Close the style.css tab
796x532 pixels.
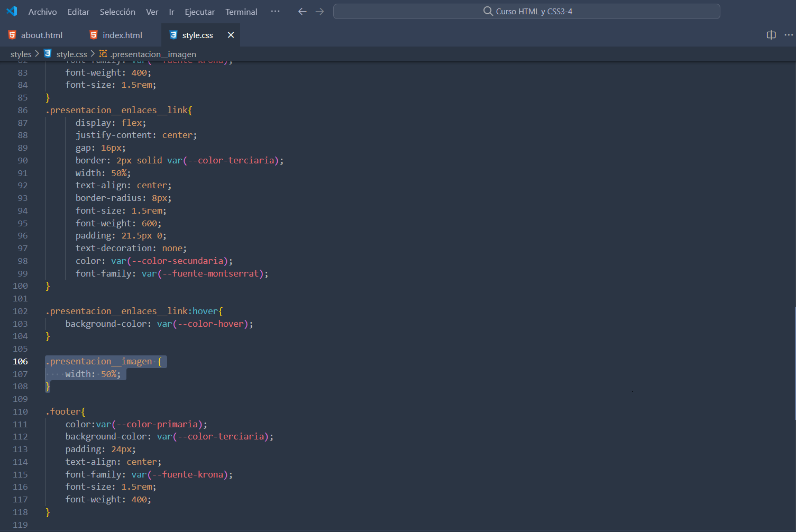(x=231, y=35)
